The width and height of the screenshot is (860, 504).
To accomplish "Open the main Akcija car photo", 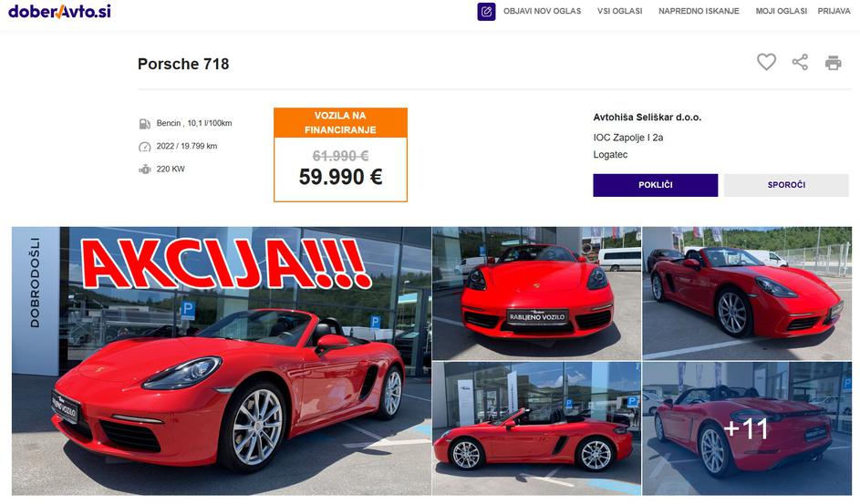I will coord(222,361).
